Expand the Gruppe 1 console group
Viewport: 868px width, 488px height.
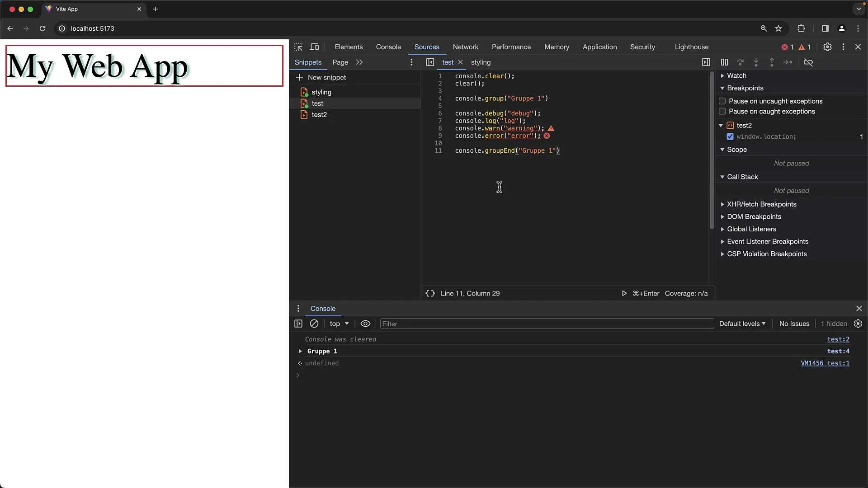301,351
